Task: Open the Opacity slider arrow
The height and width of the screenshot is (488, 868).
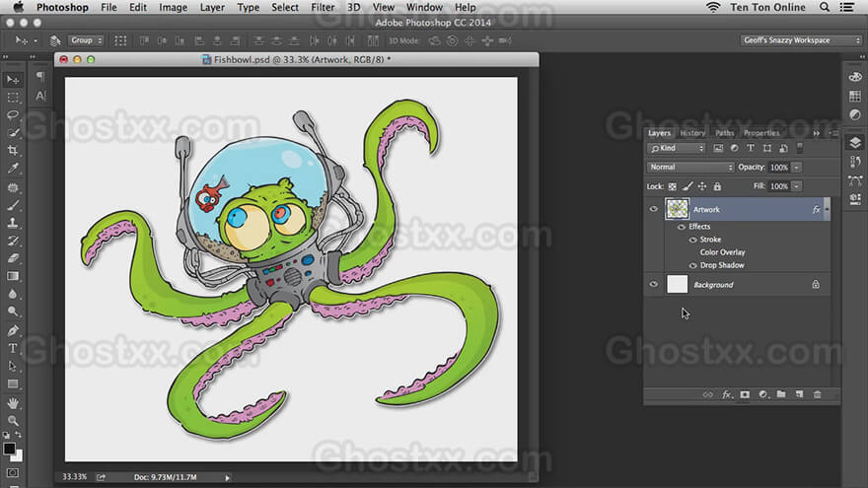Action: 797,167
